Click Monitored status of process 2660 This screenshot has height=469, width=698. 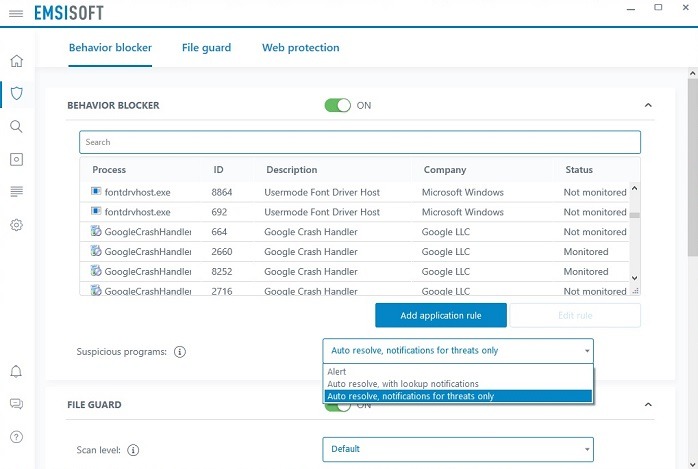[586, 252]
